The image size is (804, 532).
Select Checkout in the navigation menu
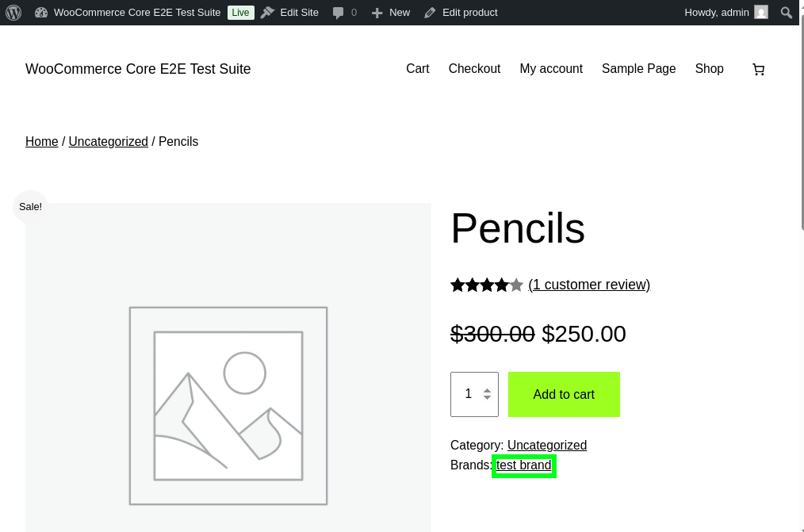click(474, 69)
